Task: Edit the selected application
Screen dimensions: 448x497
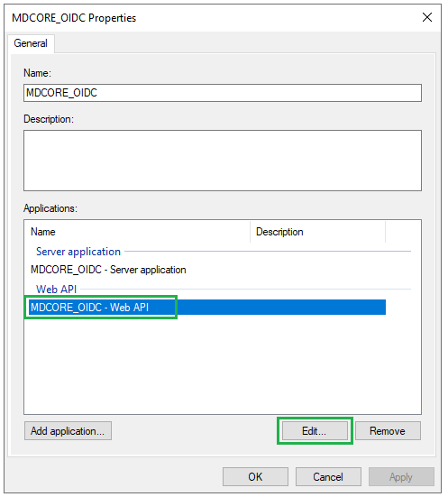Action: click(x=315, y=431)
